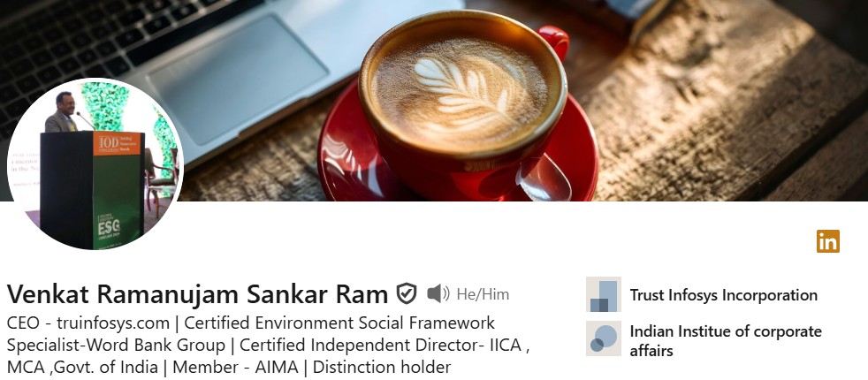
Task: Open Indian Institute of corporate affairs link
Action: coord(726,341)
